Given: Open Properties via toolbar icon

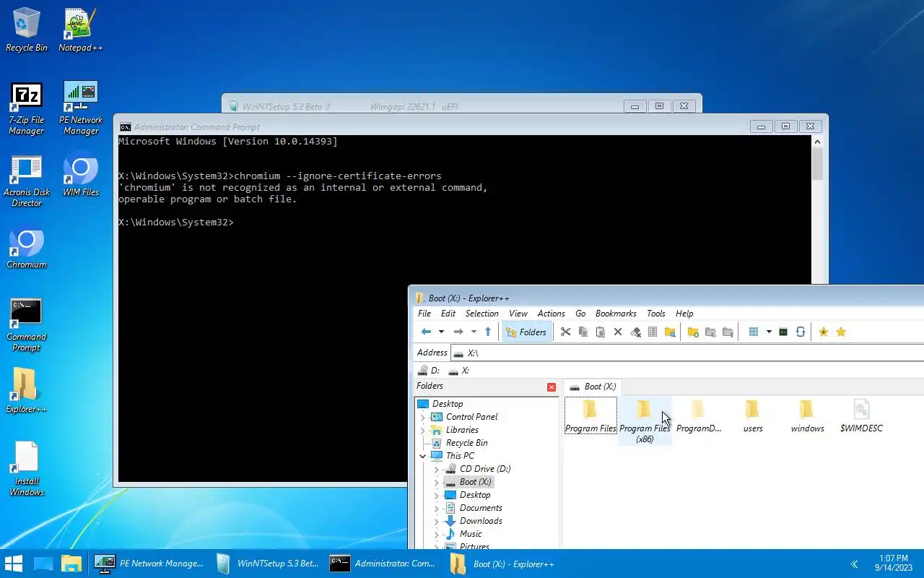Looking at the screenshot, I should [x=653, y=332].
